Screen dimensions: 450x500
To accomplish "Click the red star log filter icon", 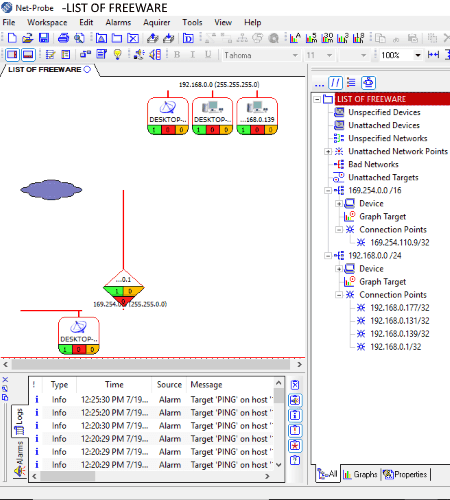I will (295, 445).
